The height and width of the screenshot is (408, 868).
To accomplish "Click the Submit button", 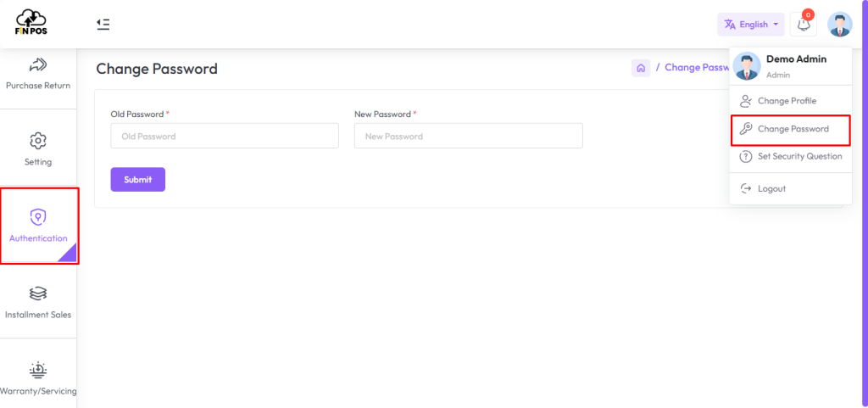I will [x=138, y=179].
